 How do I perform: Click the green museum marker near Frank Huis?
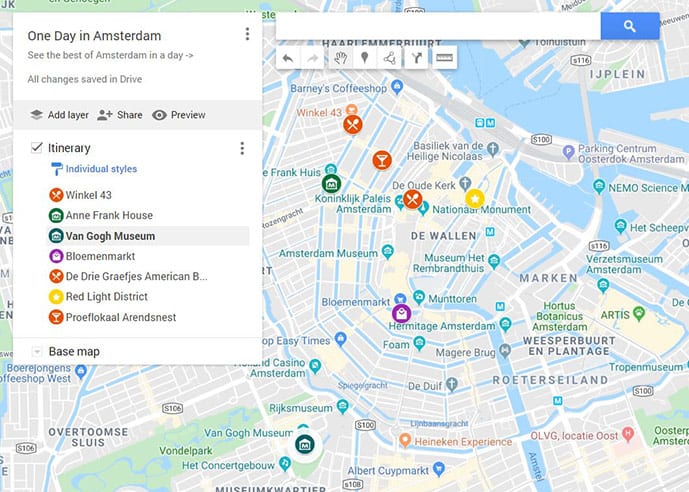[331, 184]
